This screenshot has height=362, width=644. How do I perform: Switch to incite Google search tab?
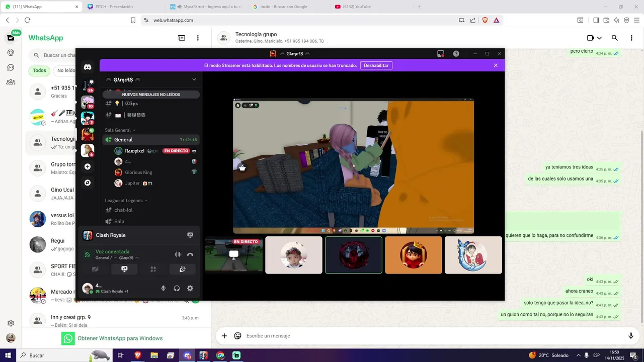(x=289, y=7)
